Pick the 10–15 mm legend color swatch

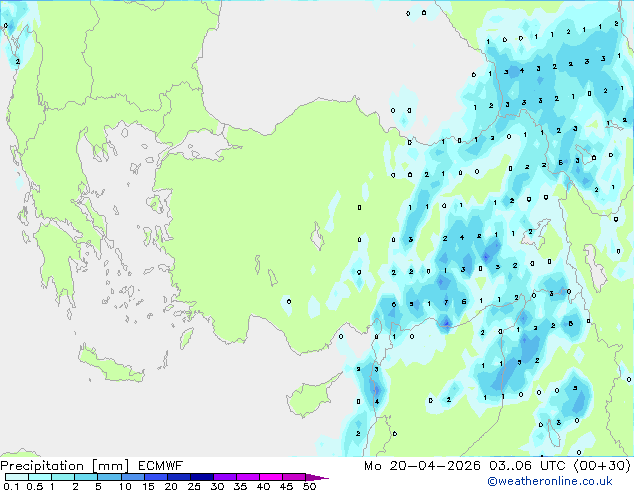tap(133, 477)
